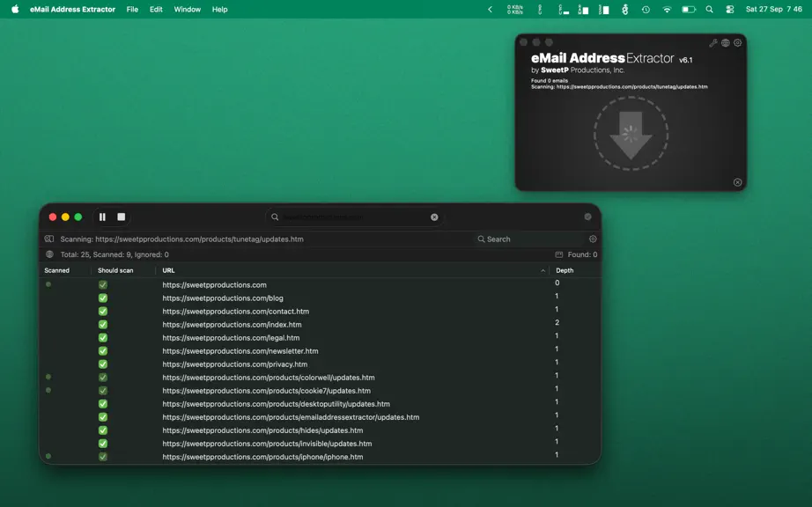812x507 pixels.
Task: Click depth value 2 in the index.htm row
Action: coord(557,322)
